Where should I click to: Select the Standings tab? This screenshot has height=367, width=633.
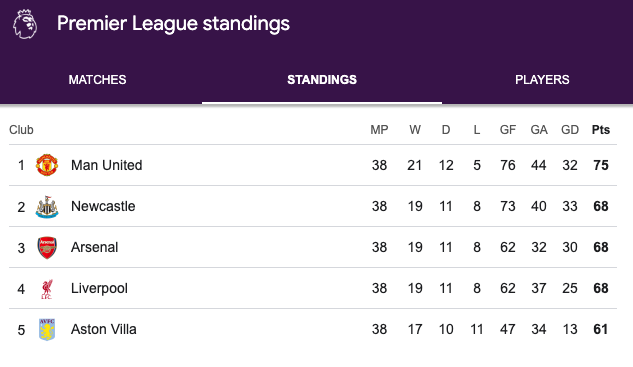click(x=322, y=80)
